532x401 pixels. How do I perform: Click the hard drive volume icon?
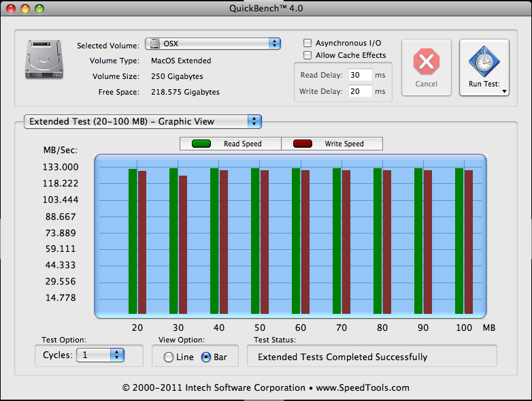pos(44,59)
